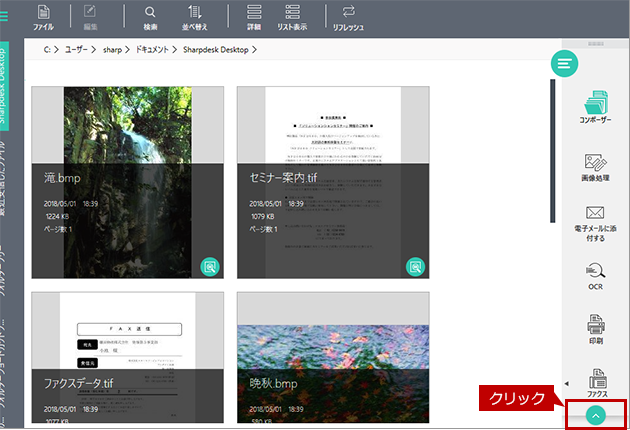Switch to 詳細 view
Image resolution: width=630 pixels, height=430 pixels.
(x=254, y=18)
